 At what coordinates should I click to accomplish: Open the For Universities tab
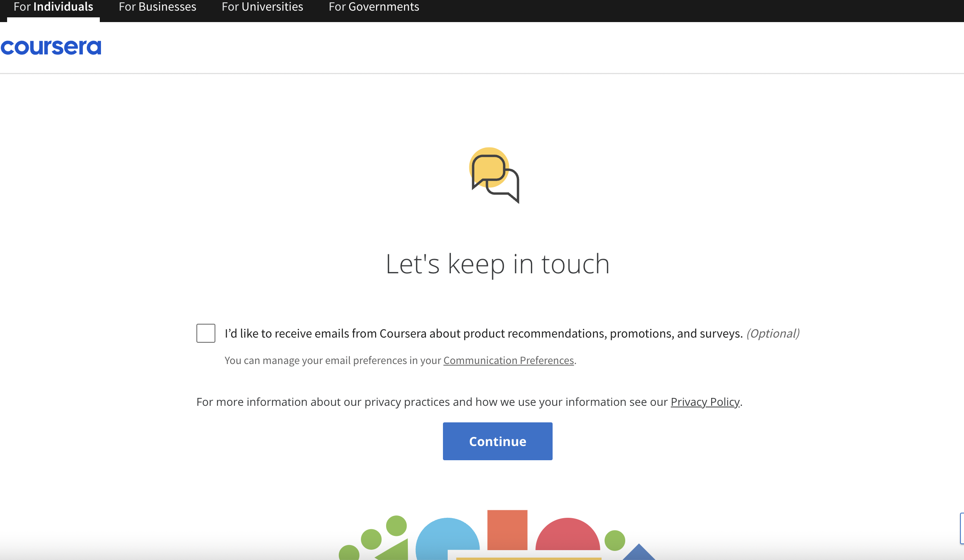[262, 7]
